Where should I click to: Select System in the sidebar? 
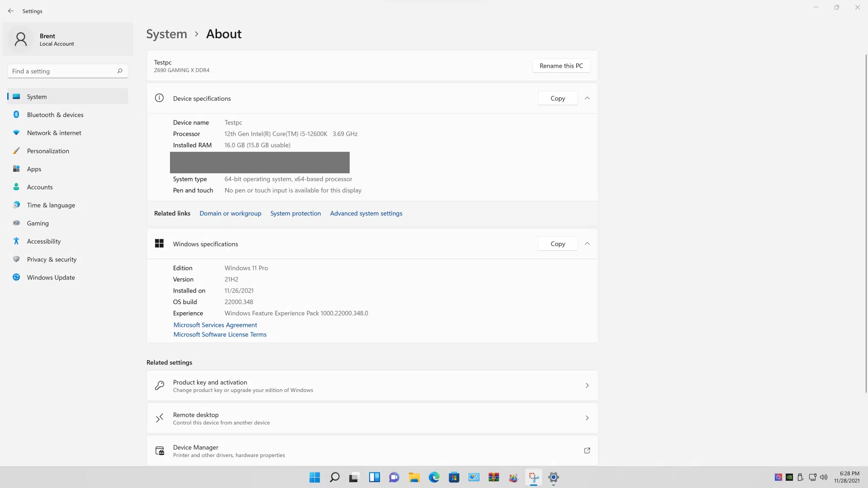click(x=68, y=97)
